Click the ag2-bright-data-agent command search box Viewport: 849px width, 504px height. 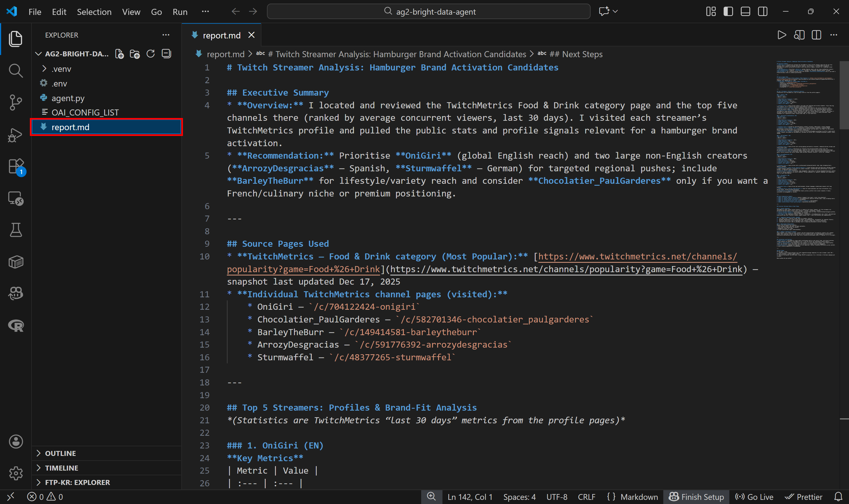tap(429, 12)
